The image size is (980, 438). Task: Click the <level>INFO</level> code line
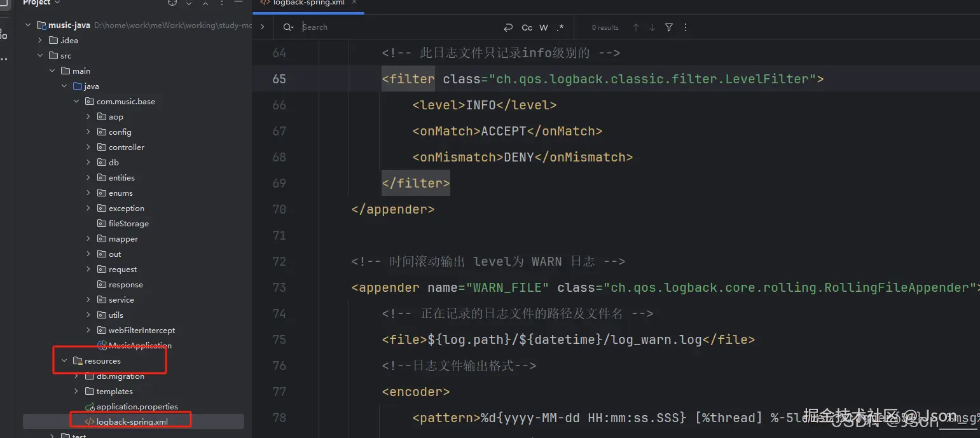(x=485, y=105)
